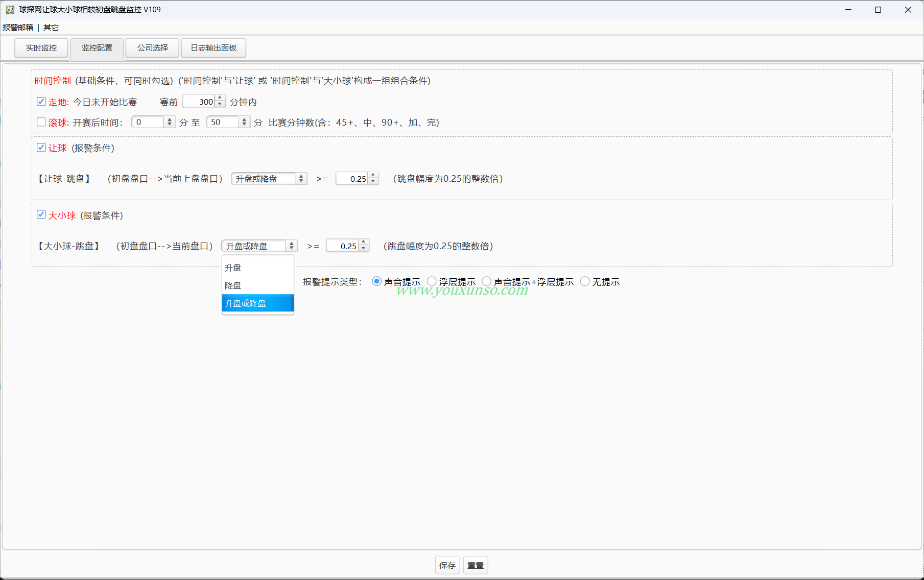The image size is (924, 580).
Task: Click the spinner arrows of the 滚球 end time
Action: tap(244, 122)
